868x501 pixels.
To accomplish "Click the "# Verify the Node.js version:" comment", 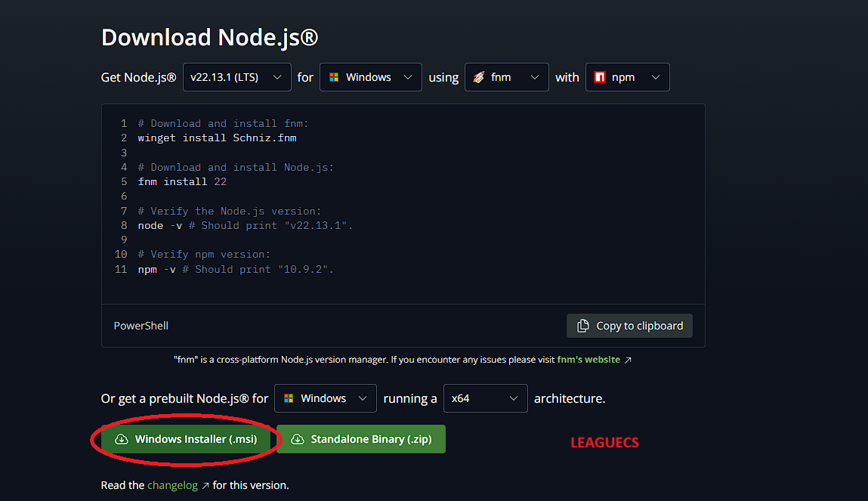I will point(229,211).
